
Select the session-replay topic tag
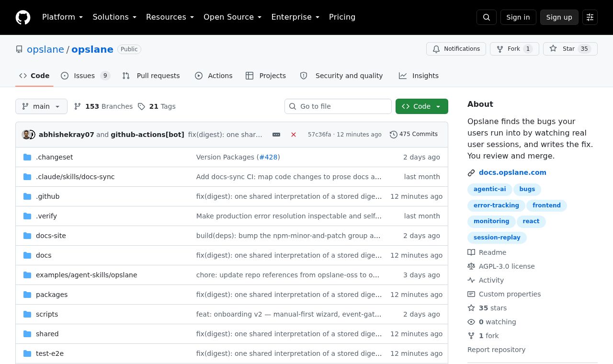pos(497,238)
